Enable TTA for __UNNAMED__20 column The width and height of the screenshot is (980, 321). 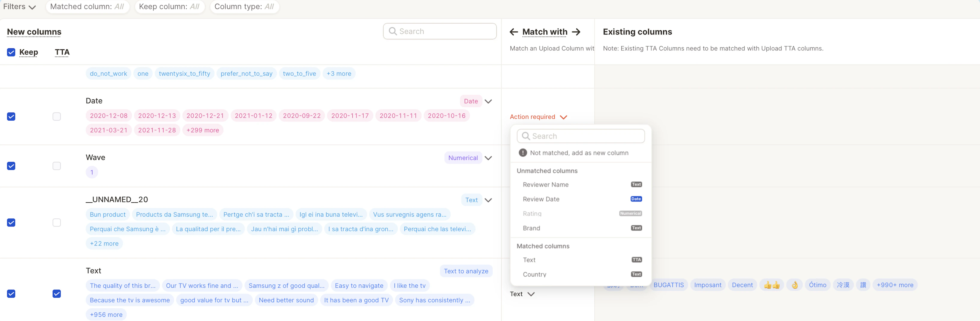(x=57, y=222)
